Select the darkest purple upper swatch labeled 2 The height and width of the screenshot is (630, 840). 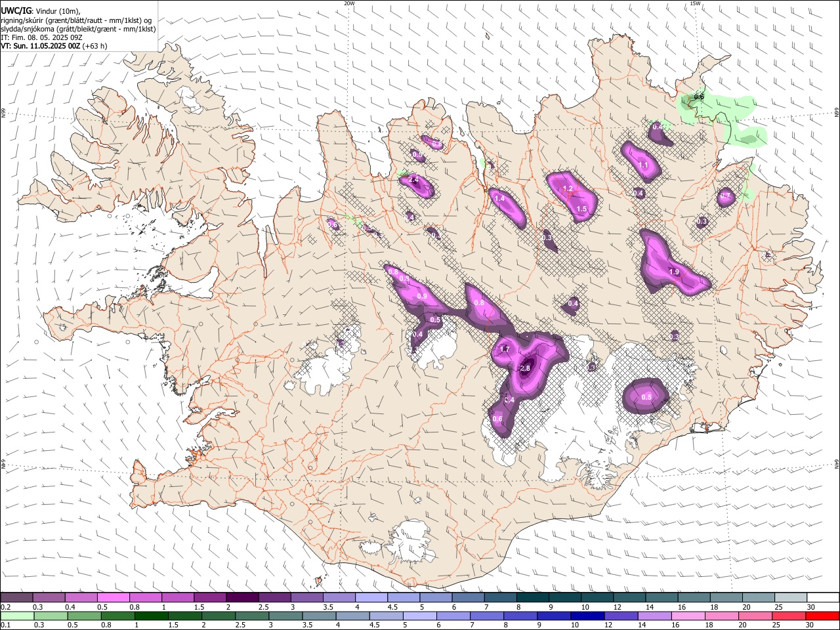[x=242, y=597]
